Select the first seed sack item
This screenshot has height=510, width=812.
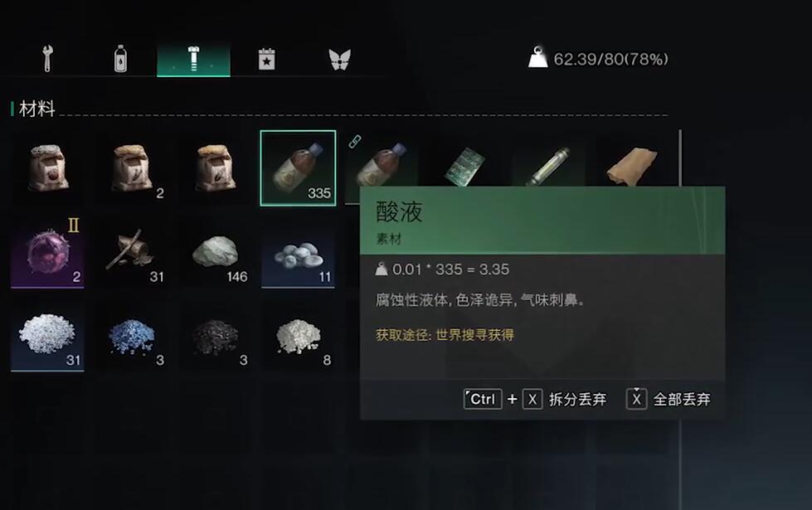pos(47,168)
